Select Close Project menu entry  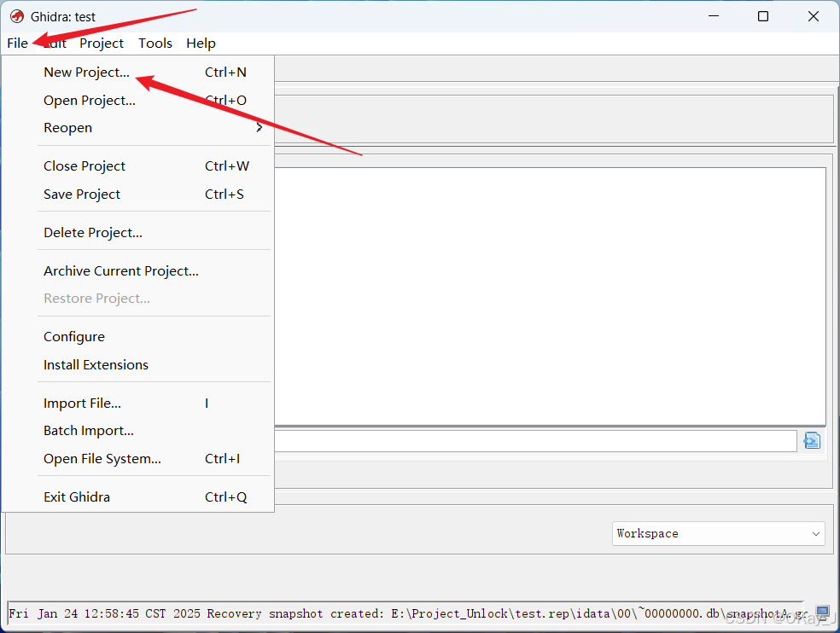pyautogui.click(x=138, y=166)
